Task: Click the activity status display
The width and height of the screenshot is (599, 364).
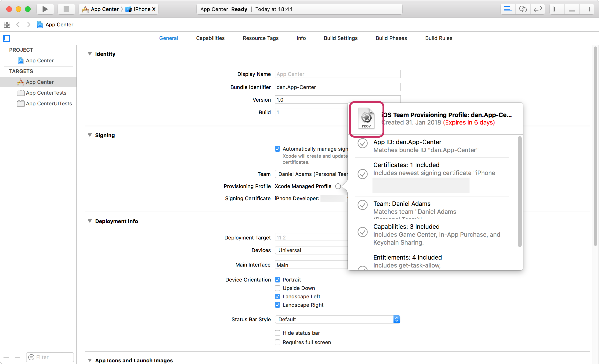Action: click(x=299, y=9)
